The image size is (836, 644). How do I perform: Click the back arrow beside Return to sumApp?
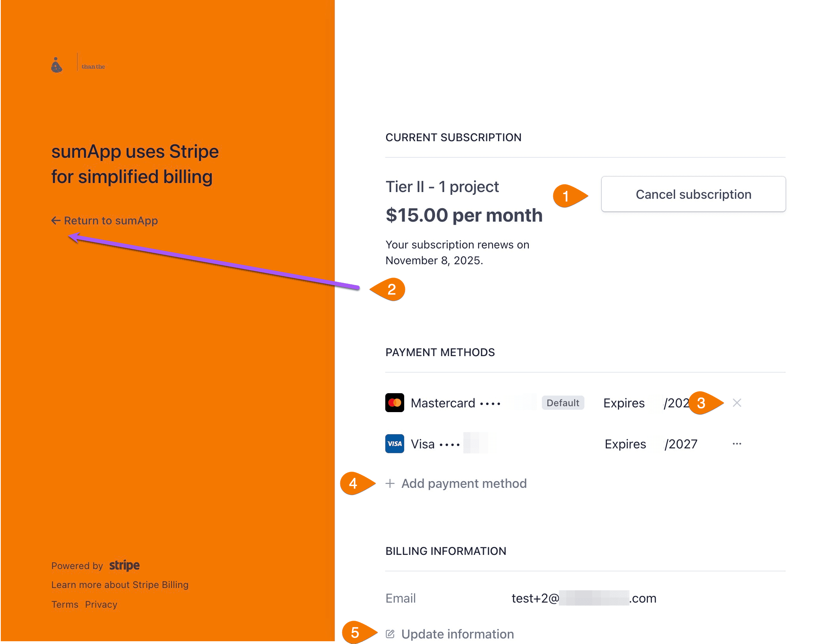[56, 221]
